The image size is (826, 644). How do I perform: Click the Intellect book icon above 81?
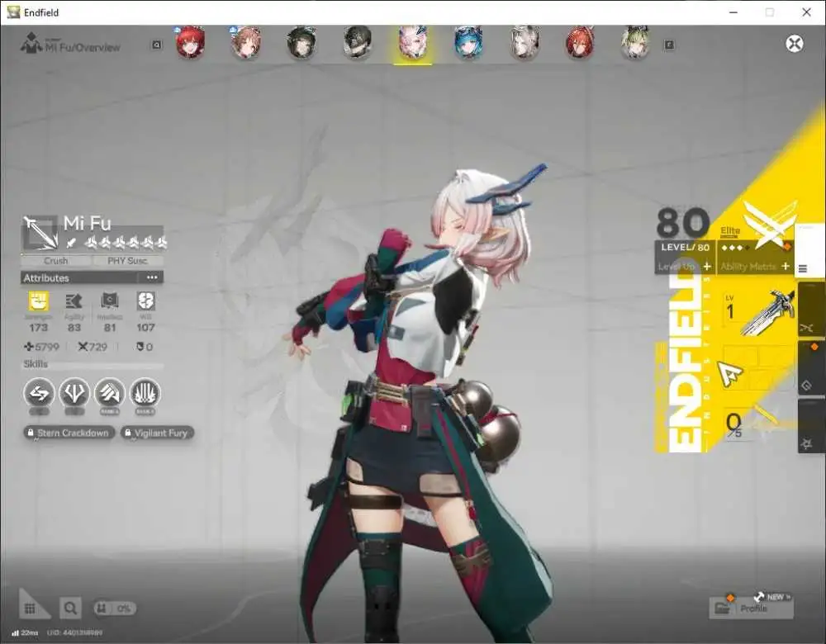[x=110, y=301]
